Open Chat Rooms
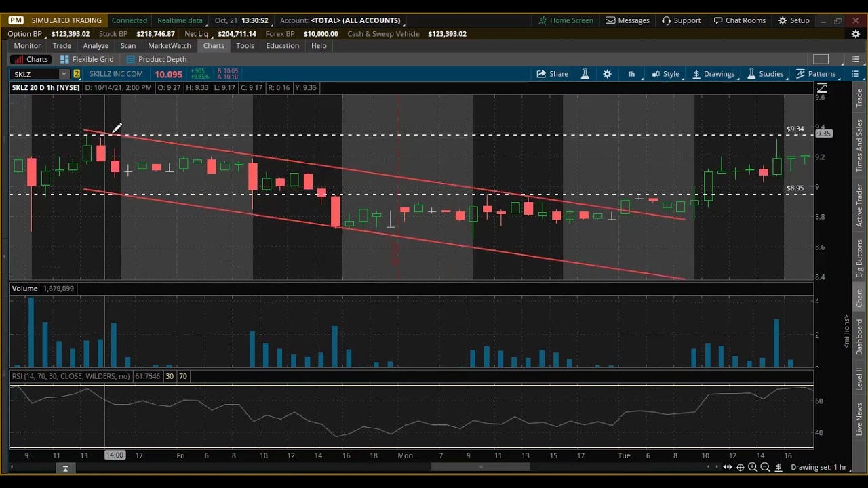 click(739, 20)
